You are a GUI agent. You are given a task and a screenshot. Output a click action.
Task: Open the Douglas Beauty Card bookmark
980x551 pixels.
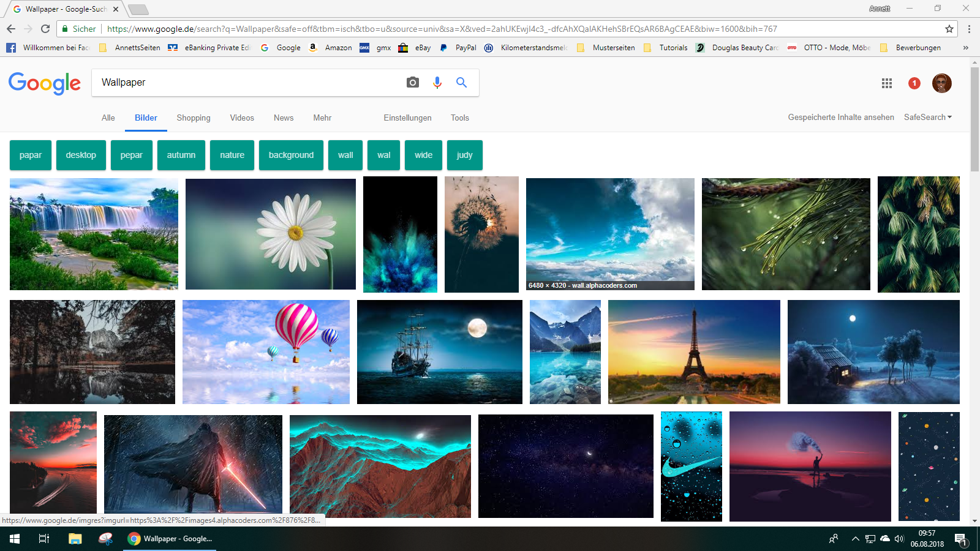click(x=737, y=48)
